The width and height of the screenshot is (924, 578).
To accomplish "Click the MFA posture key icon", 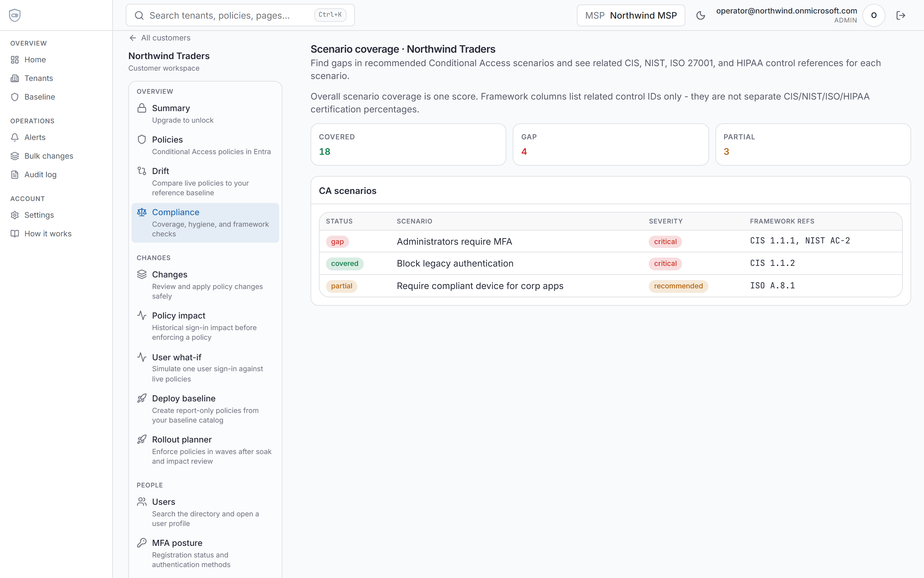I will (142, 543).
